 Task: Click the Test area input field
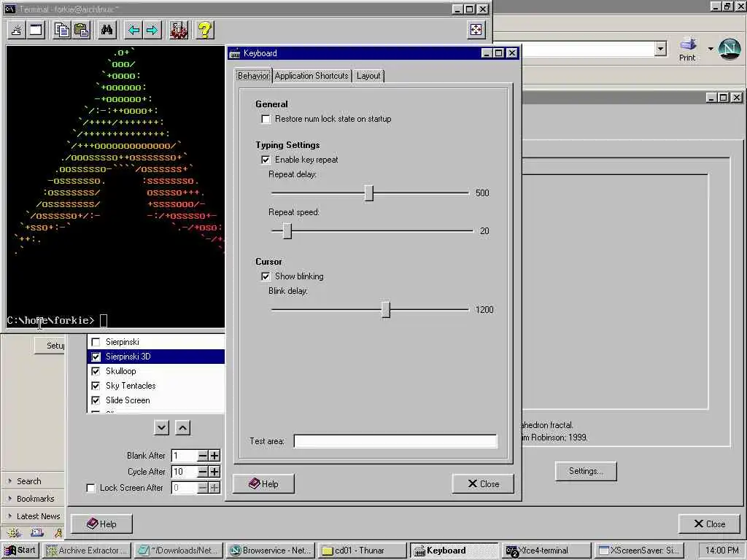point(395,441)
